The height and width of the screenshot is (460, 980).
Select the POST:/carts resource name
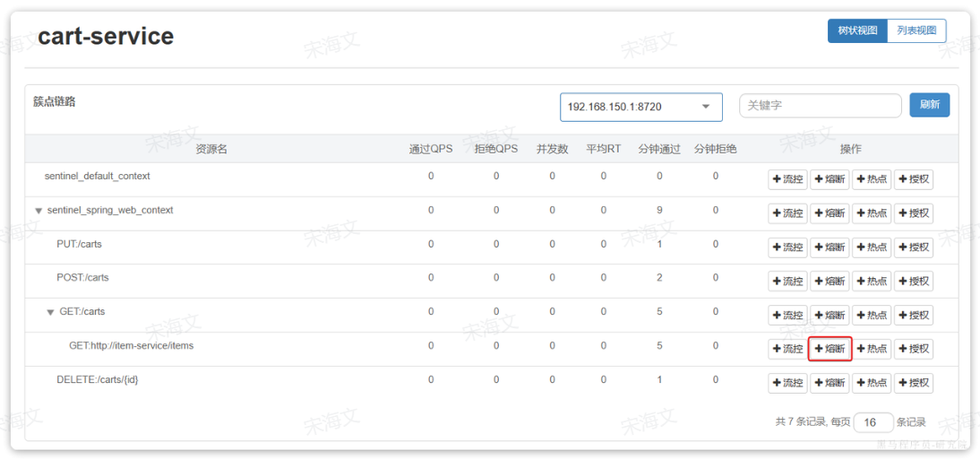pos(82,278)
